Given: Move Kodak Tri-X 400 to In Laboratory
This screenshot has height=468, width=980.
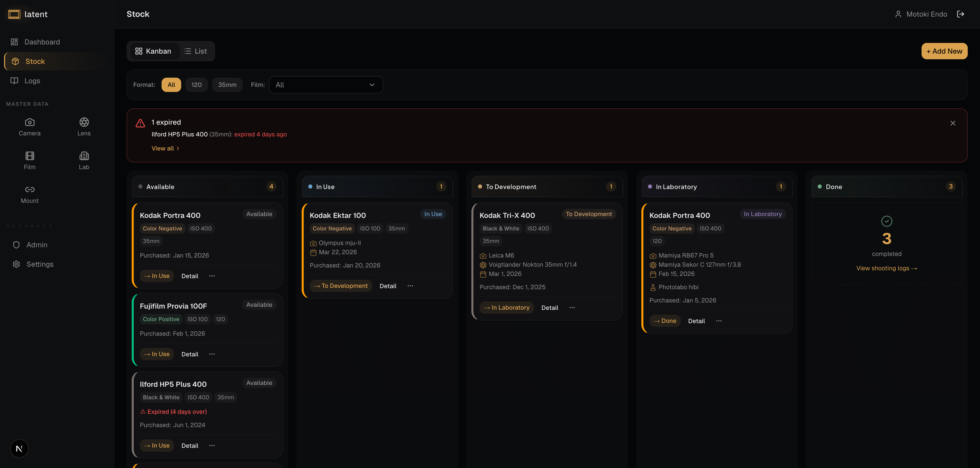Looking at the screenshot, I should click(506, 308).
